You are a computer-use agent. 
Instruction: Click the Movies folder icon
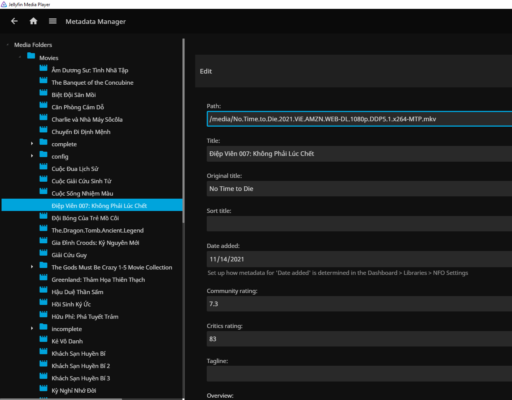click(x=31, y=56)
